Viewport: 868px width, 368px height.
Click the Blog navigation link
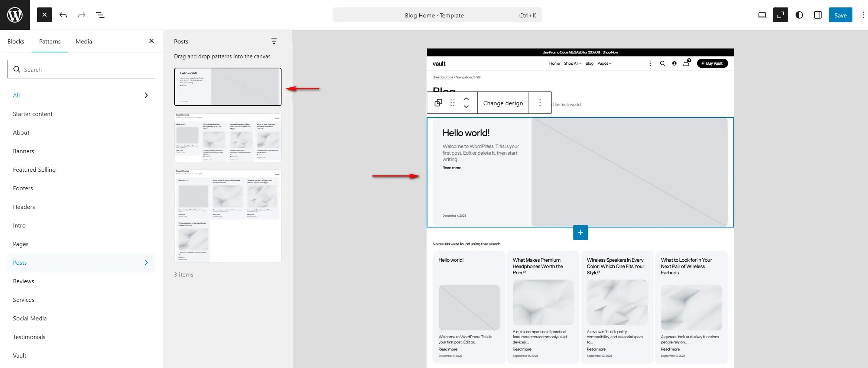[x=589, y=63]
